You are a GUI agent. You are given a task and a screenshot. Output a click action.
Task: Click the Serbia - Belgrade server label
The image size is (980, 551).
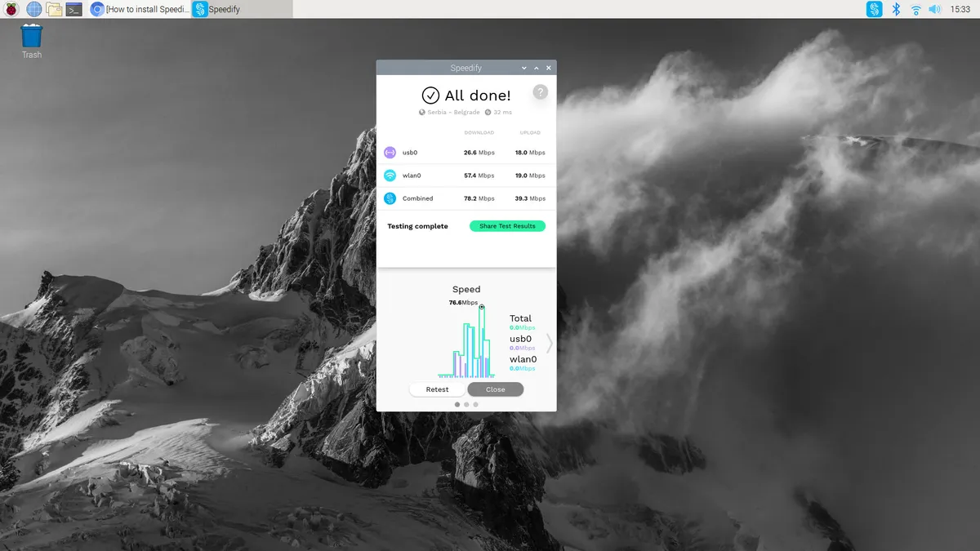[453, 113]
